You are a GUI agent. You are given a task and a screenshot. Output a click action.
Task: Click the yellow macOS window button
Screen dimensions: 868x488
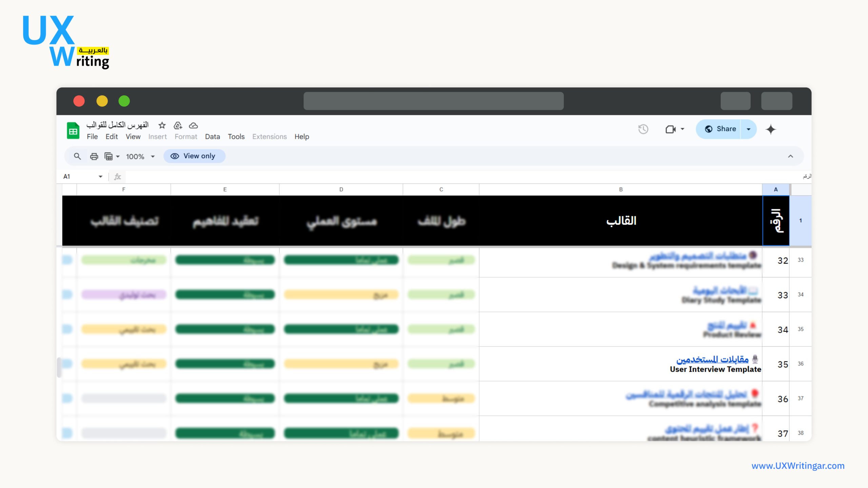coord(102,101)
